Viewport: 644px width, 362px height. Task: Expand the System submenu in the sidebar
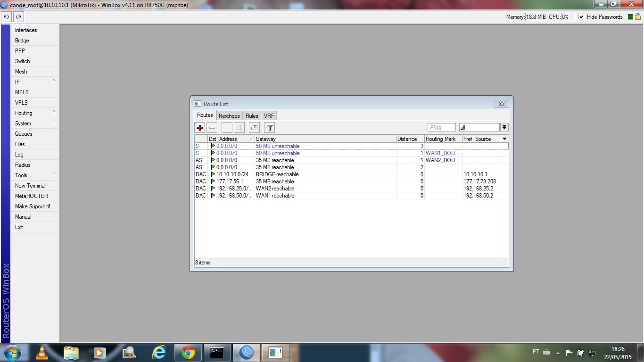[35, 123]
